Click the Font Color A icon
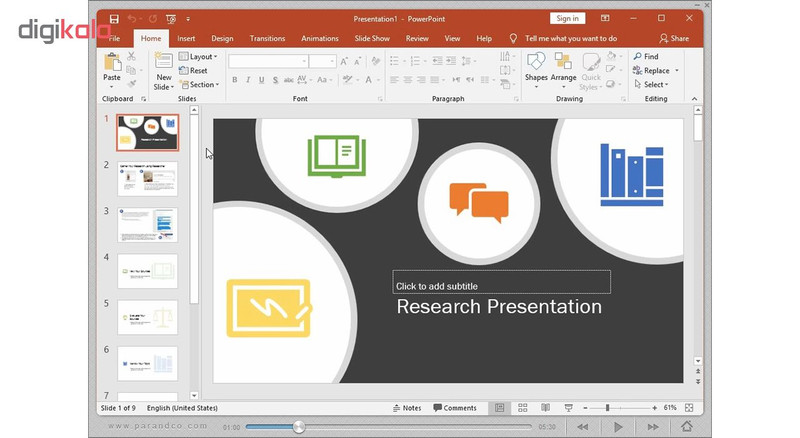800x438 pixels. tap(368, 80)
